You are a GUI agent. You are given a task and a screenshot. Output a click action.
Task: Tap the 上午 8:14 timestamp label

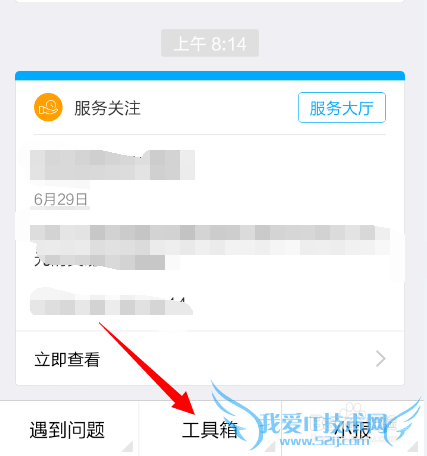210,43
